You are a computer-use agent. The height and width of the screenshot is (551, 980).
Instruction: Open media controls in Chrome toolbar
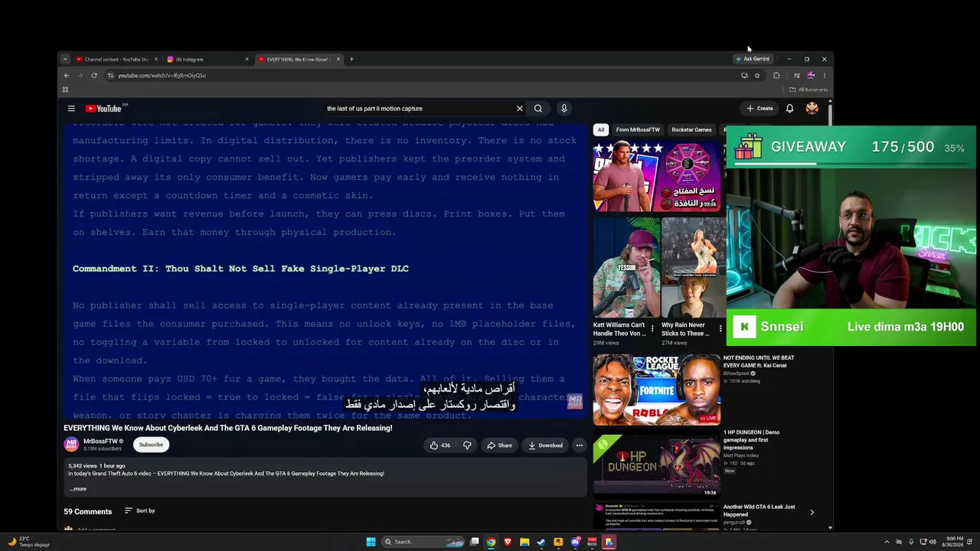click(797, 76)
